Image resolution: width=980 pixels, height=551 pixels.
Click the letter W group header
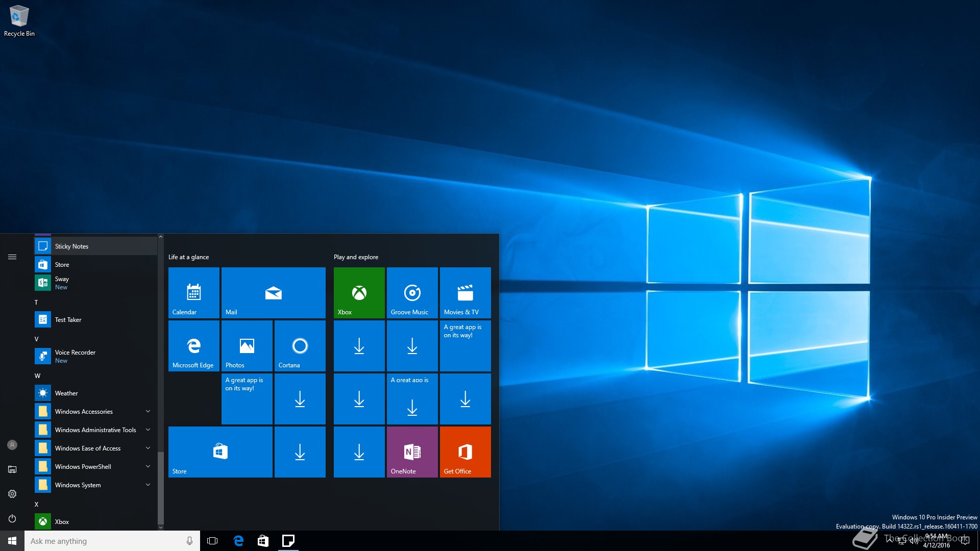pos(37,376)
